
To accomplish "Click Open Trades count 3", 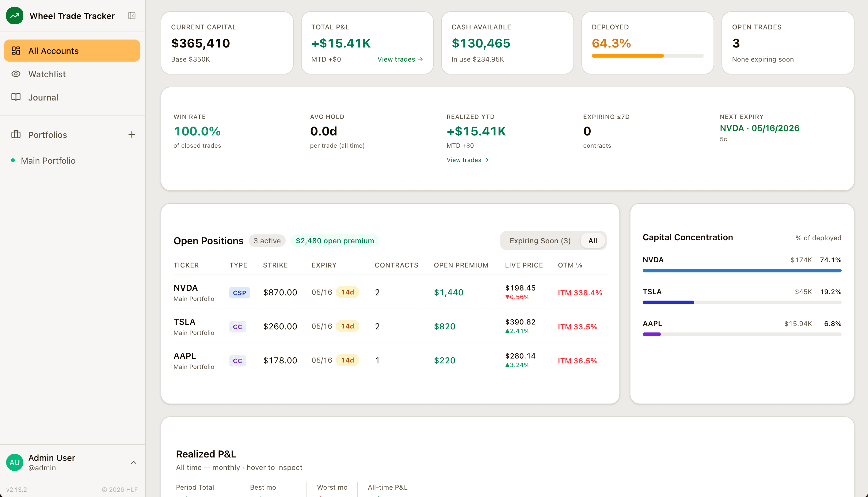I will click(x=736, y=43).
